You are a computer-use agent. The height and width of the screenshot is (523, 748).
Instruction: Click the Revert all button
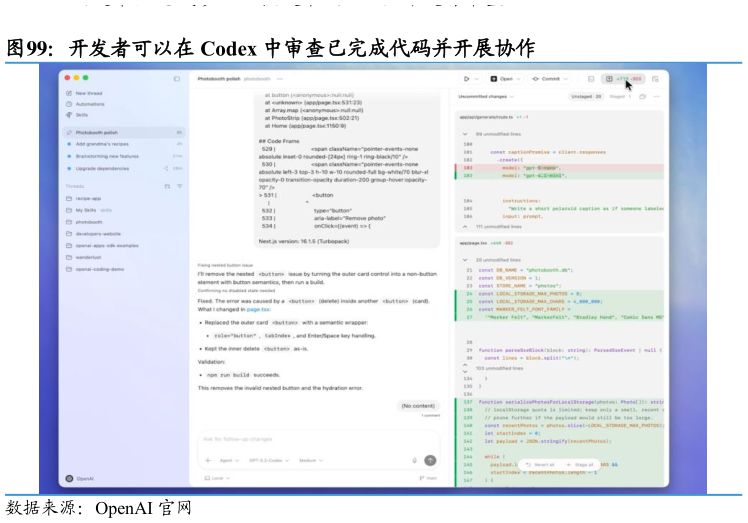(541, 464)
